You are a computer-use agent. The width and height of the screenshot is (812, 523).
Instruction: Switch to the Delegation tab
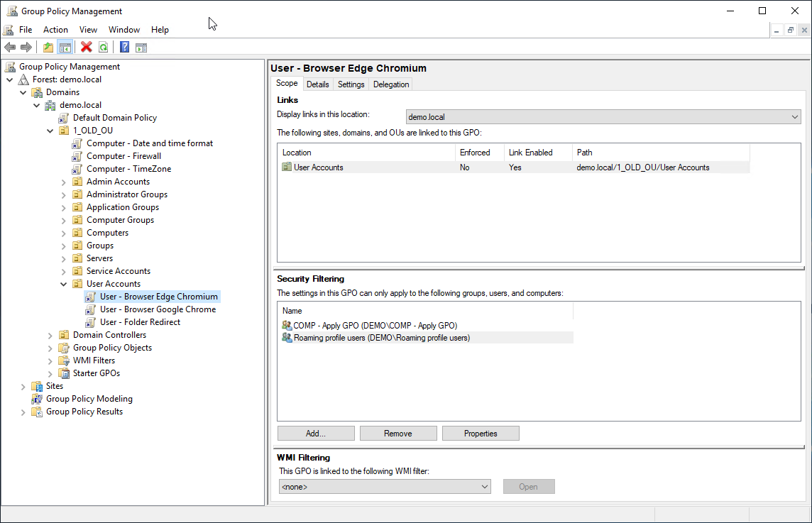tap(391, 84)
